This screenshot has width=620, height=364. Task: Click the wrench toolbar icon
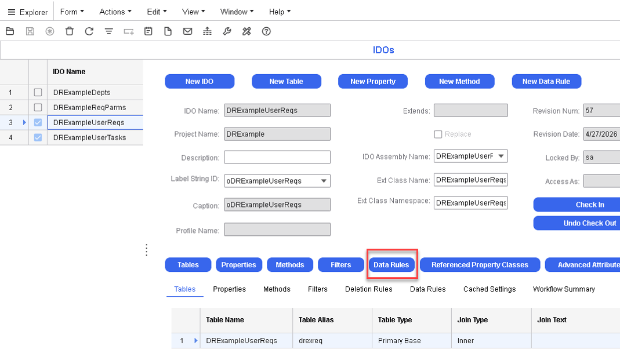coord(227,31)
